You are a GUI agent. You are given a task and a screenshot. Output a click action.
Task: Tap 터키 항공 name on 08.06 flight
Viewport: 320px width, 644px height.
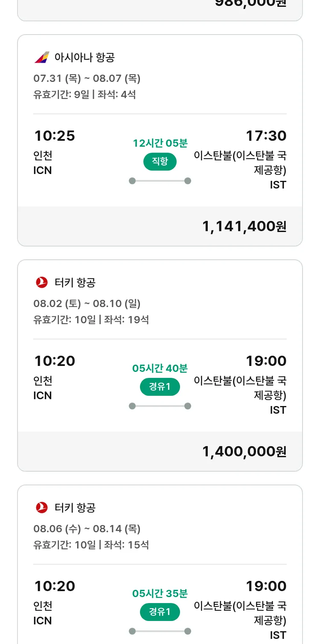(x=75, y=508)
